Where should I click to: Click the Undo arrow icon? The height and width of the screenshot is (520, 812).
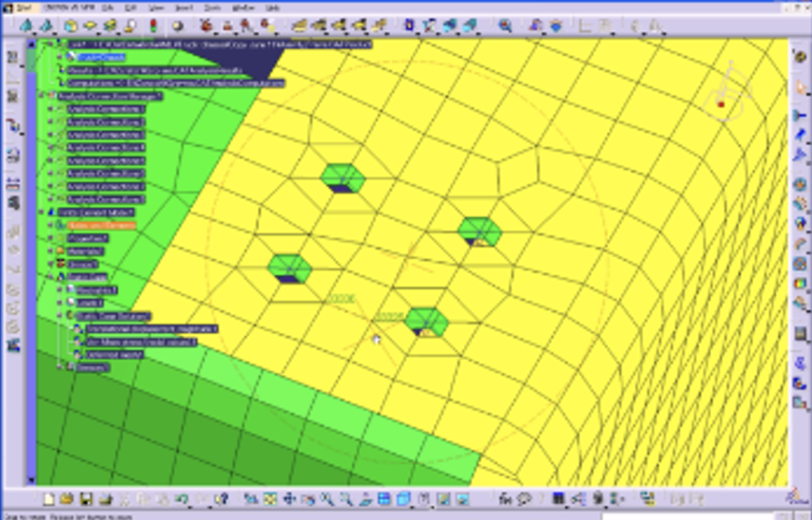click(x=181, y=499)
